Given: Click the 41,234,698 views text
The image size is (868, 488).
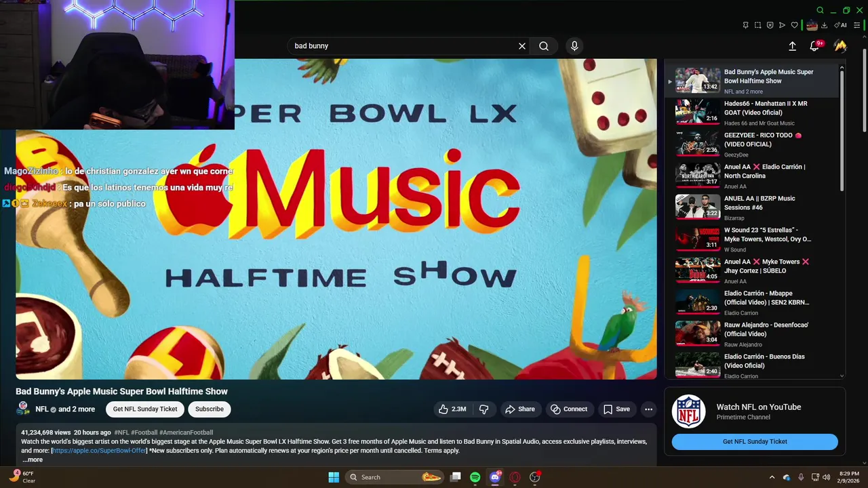Looking at the screenshot, I should tap(46, 432).
